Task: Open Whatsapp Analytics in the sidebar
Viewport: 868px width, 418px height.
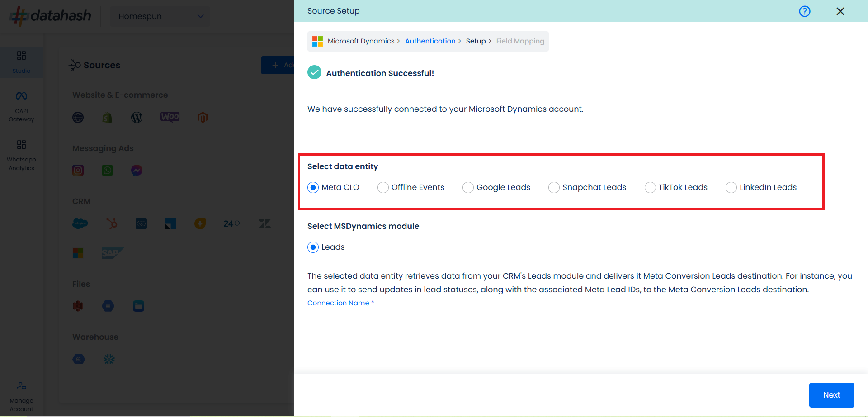Action: point(21,156)
